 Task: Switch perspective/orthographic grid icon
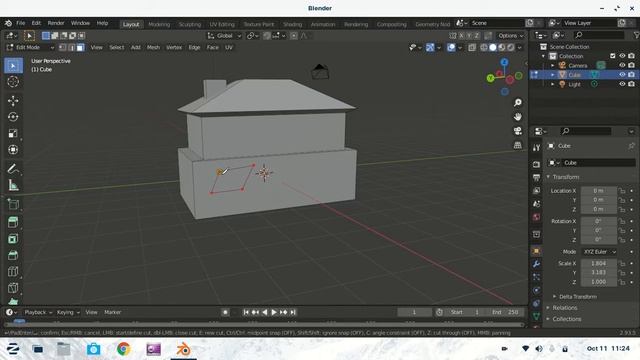(x=518, y=145)
